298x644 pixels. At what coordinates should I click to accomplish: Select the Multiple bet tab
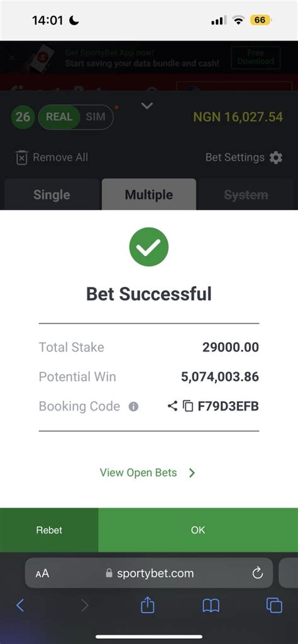pos(149,195)
